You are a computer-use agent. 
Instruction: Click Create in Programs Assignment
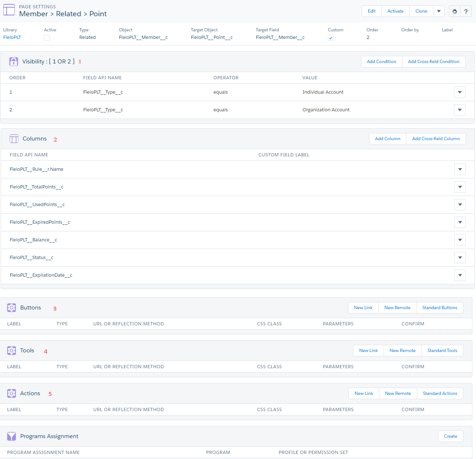point(451,436)
